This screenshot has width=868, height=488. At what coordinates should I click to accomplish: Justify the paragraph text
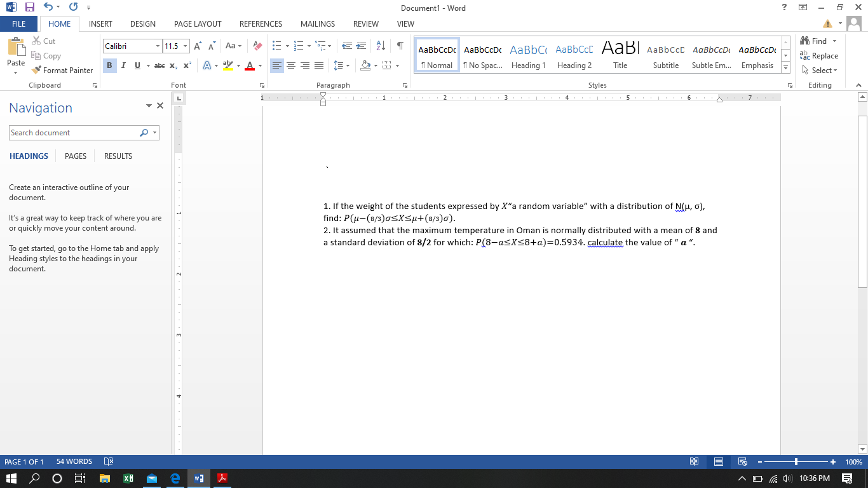(319, 66)
